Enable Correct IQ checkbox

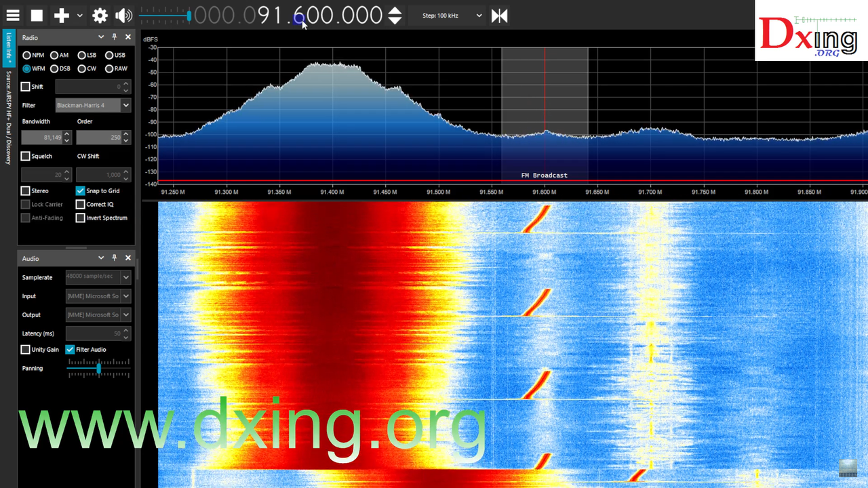point(80,204)
